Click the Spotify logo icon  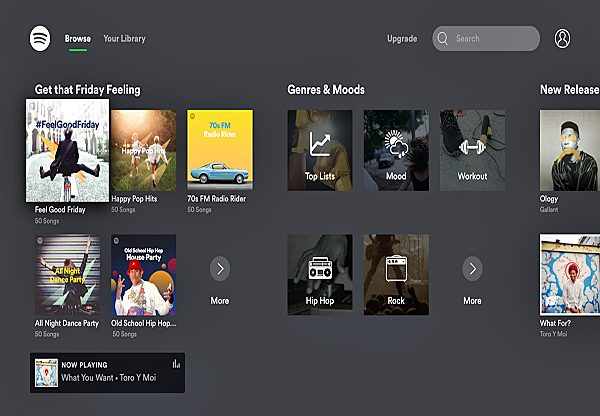coord(41,39)
